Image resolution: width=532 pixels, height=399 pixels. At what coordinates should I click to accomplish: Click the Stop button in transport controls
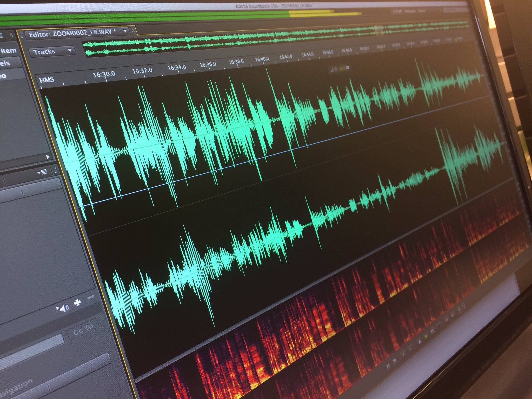419,341
